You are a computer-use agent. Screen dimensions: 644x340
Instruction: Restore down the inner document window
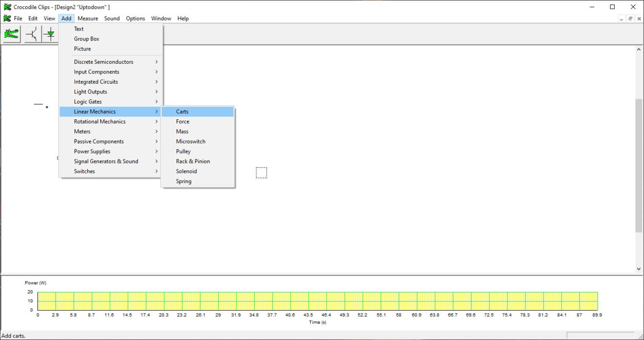point(630,19)
